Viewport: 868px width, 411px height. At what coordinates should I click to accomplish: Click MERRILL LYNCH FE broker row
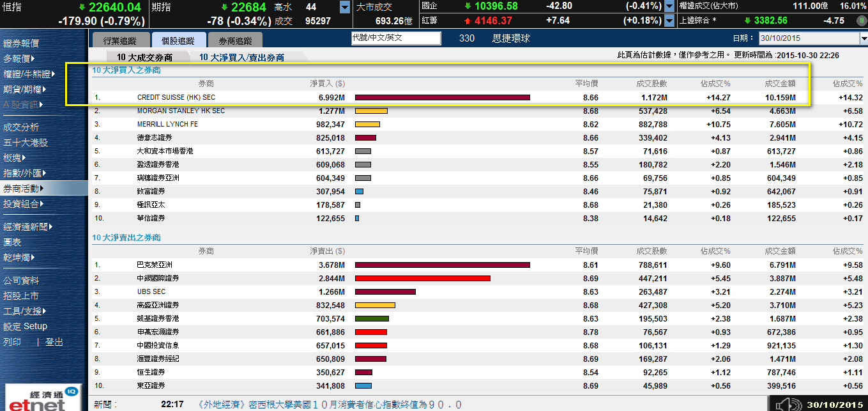tap(478, 124)
